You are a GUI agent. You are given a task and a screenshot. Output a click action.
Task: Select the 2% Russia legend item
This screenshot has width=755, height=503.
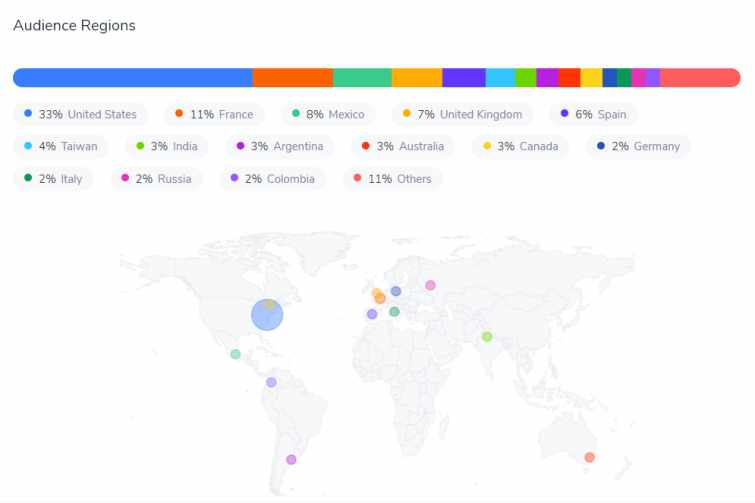(x=156, y=179)
